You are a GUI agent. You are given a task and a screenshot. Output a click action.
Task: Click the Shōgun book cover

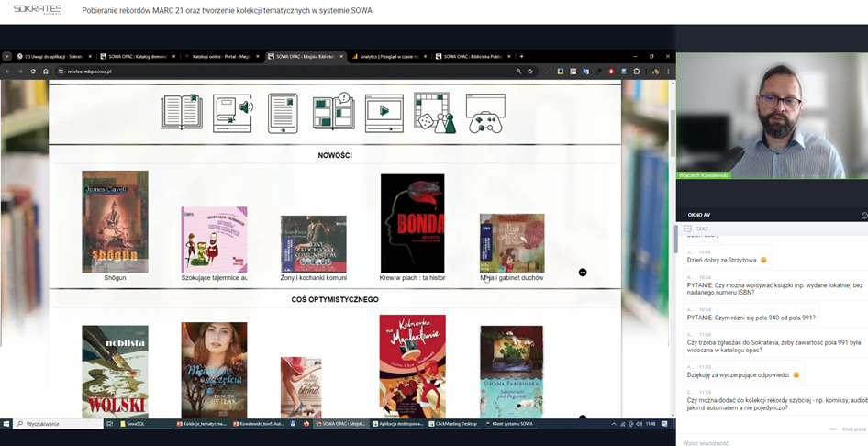(x=115, y=221)
